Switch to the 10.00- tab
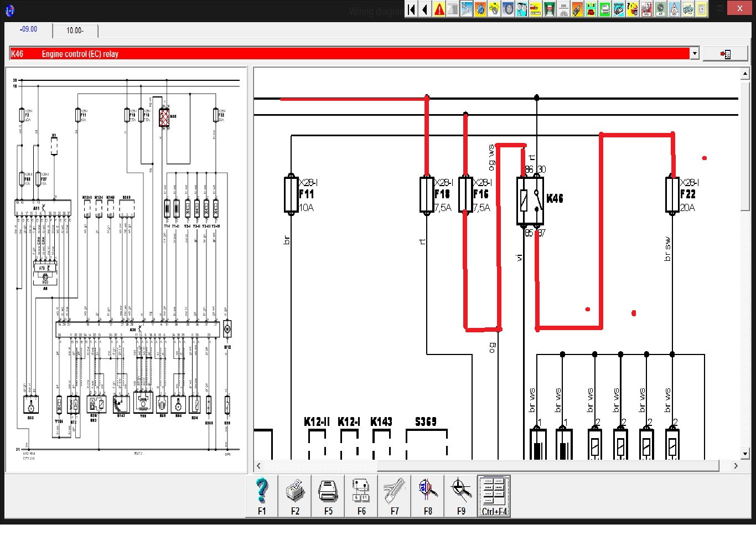 [x=75, y=30]
